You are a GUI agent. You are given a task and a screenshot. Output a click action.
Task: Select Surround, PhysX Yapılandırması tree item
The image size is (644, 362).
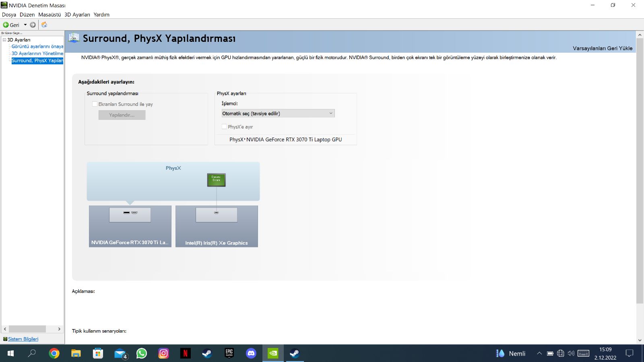[37, 61]
